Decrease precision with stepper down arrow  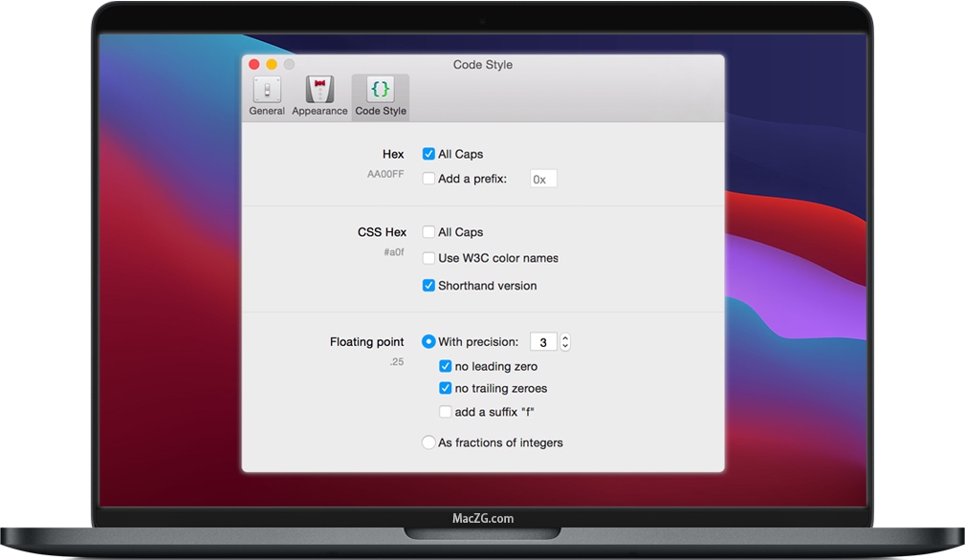point(565,346)
